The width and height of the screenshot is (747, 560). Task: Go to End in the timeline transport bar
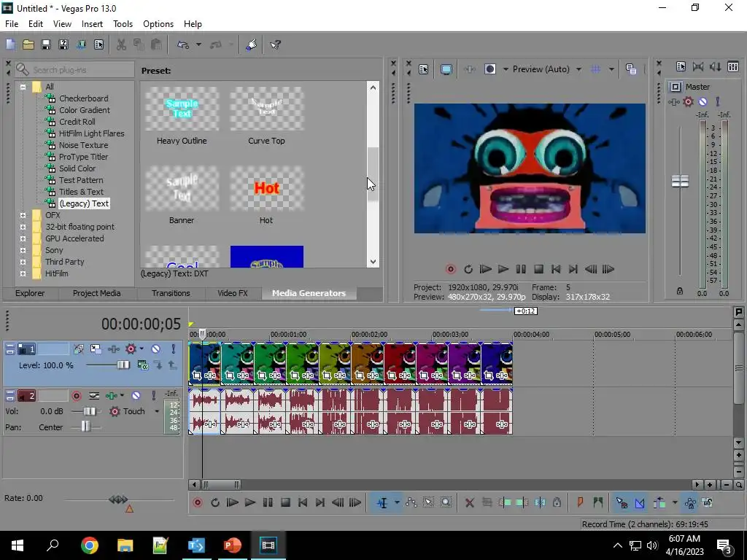pyautogui.click(x=320, y=503)
